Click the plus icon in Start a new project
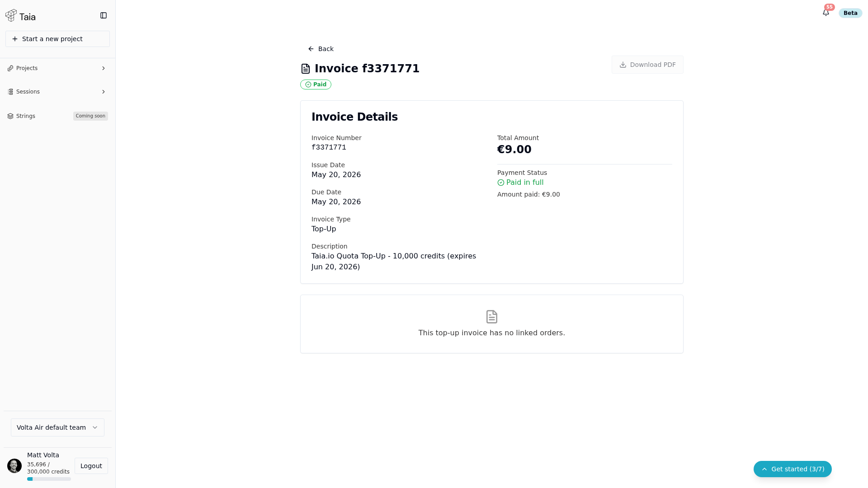The image size is (868, 488). pos(15,39)
